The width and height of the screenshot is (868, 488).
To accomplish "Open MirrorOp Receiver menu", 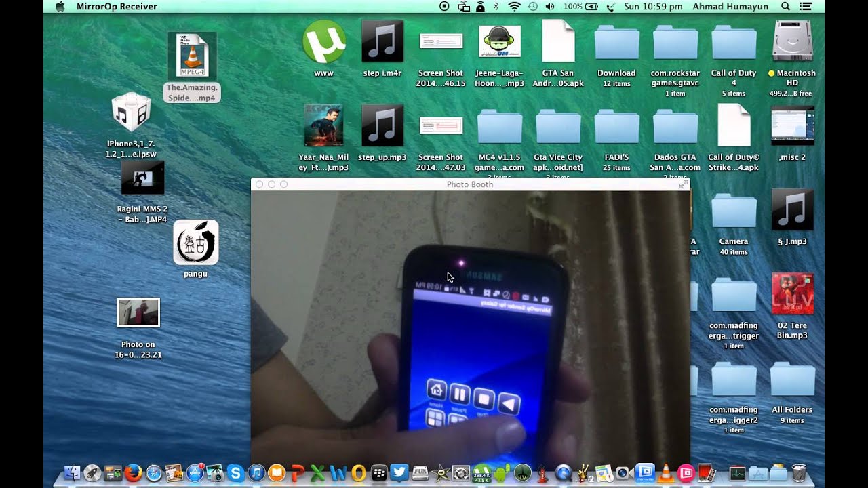I will coord(118,6).
